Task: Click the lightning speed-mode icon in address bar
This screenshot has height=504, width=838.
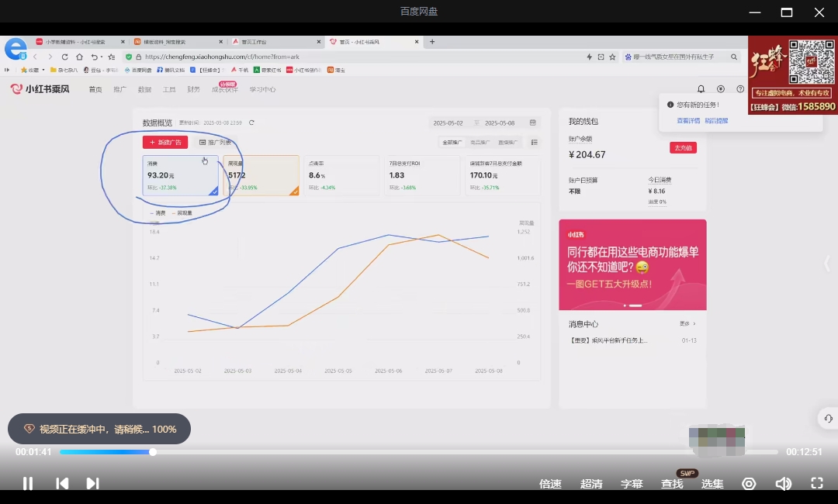Action: tap(589, 57)
